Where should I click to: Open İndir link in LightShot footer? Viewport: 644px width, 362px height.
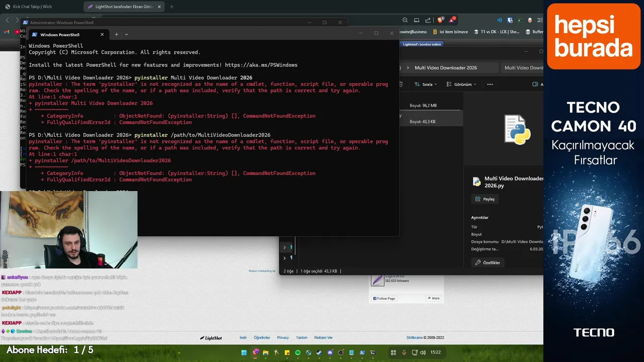pos(243,338)
